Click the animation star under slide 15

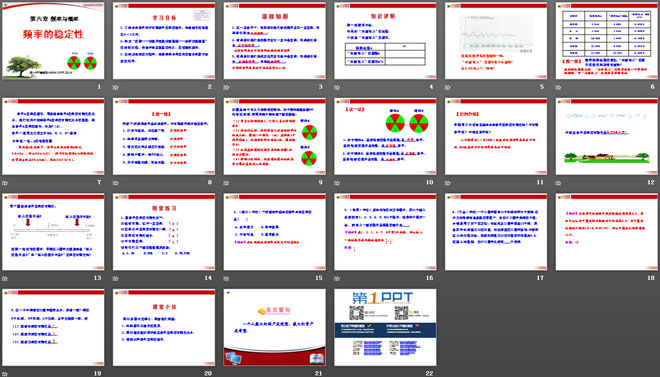tap(226, 279)
